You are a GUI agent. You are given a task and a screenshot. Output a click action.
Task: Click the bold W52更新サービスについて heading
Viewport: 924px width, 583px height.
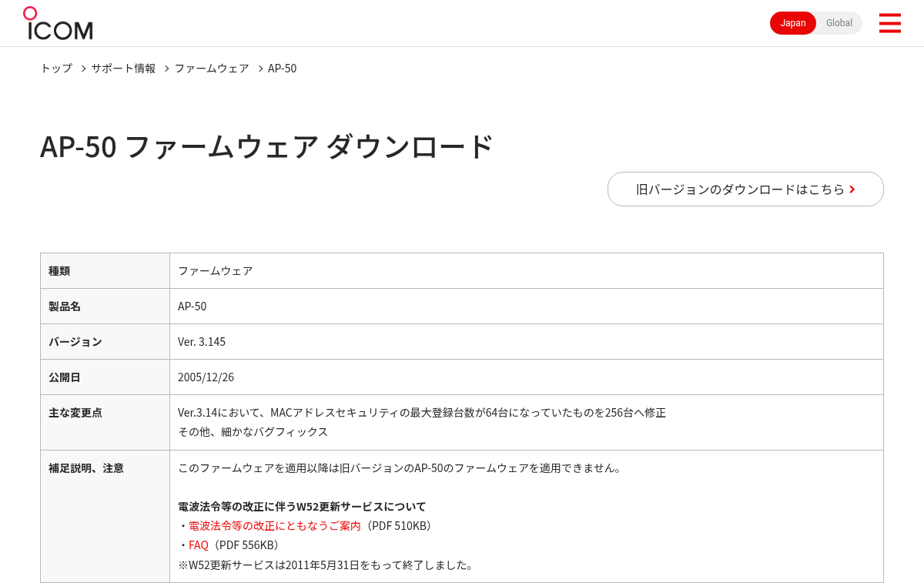coord(302,506)
